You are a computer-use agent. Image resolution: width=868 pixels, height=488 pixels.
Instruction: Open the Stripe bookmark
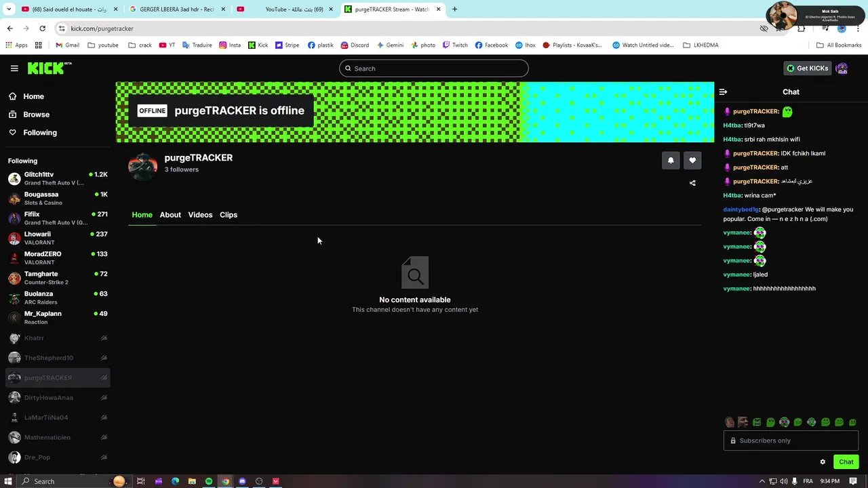288,45
